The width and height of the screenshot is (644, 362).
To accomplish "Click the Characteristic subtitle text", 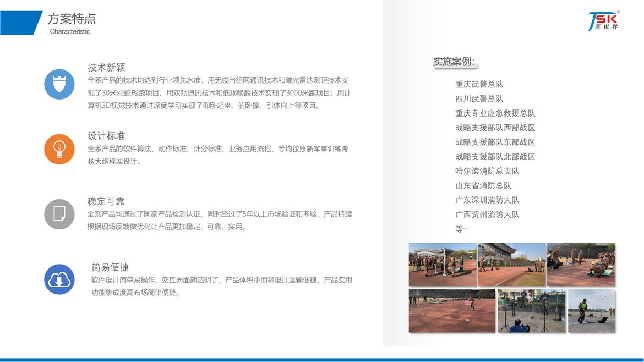I will coord(70,32).
